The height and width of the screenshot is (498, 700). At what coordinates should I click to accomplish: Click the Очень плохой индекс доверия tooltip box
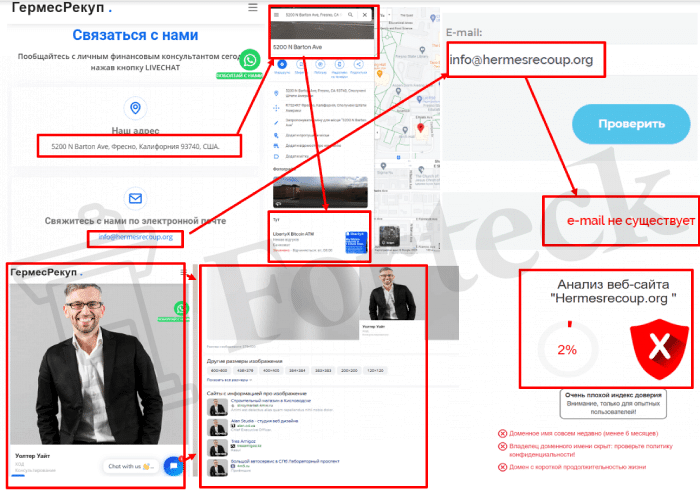(613, 403)
